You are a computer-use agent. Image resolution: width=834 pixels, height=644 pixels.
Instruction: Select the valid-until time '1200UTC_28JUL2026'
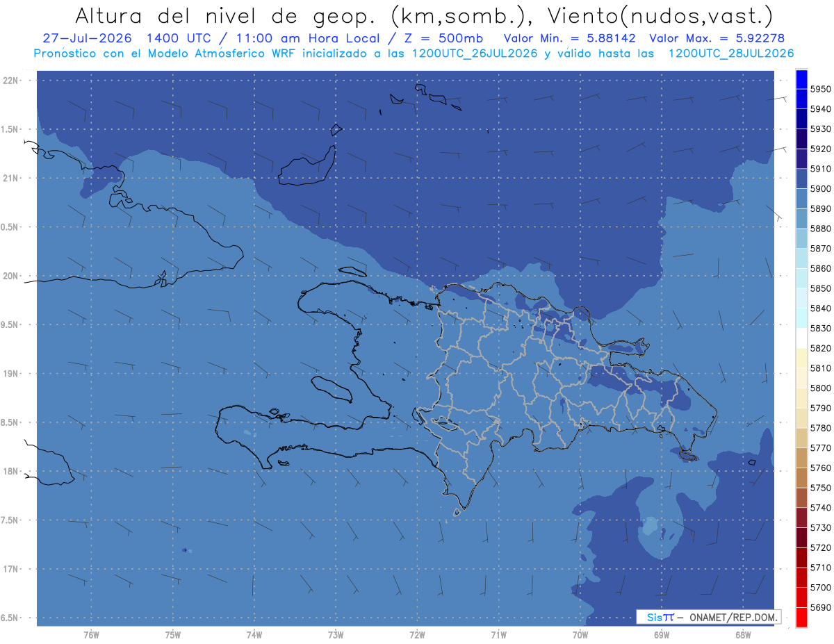pyautogui.click(x=731, y=53)
